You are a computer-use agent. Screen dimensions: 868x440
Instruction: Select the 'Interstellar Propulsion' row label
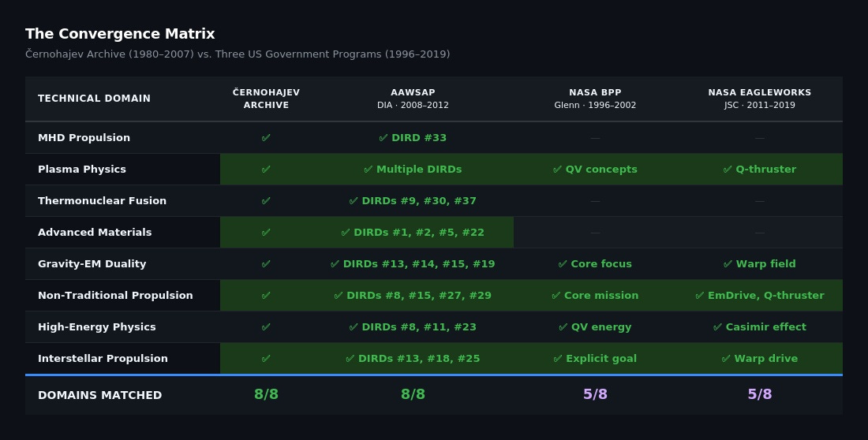[x=103, y=359]
